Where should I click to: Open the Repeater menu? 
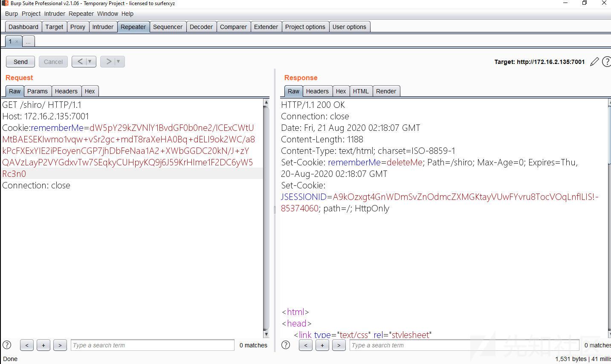pyautogui.click(x=81, y=14)
